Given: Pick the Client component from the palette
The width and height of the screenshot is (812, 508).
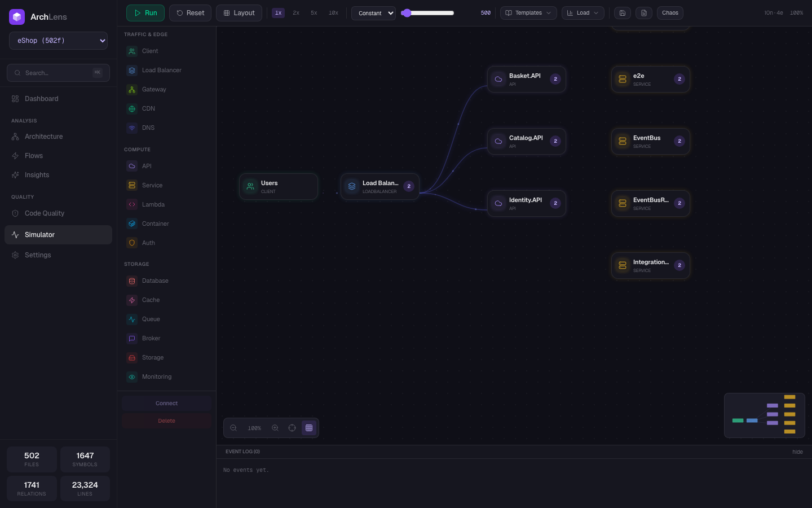Looking at the screenshot, I should (x=166, y=51).
